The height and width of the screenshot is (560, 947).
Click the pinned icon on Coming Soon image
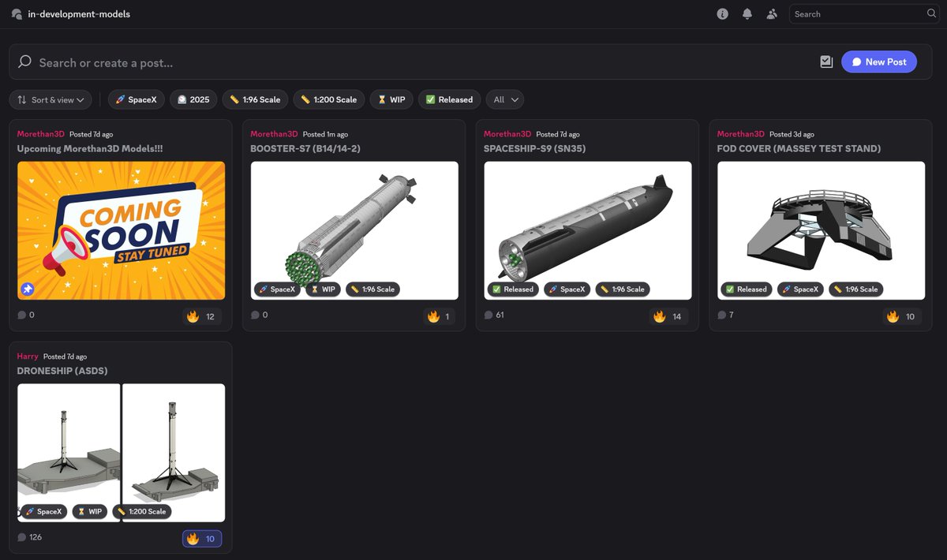click(27, 289)
